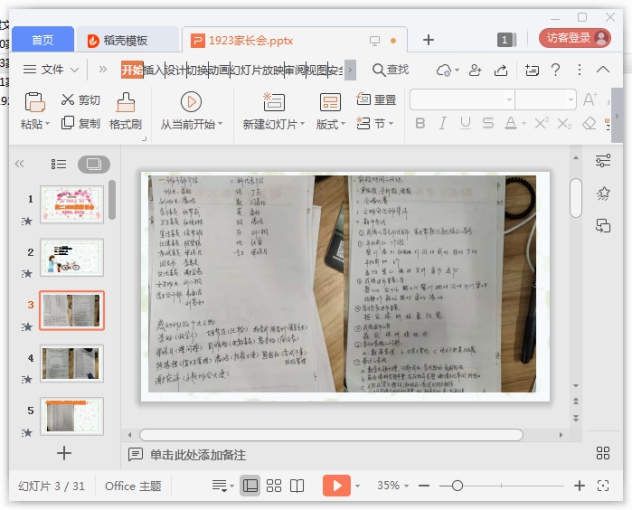Open the animation star panel in right sidebar
632x510 pixels.
(x=603, y=193)
